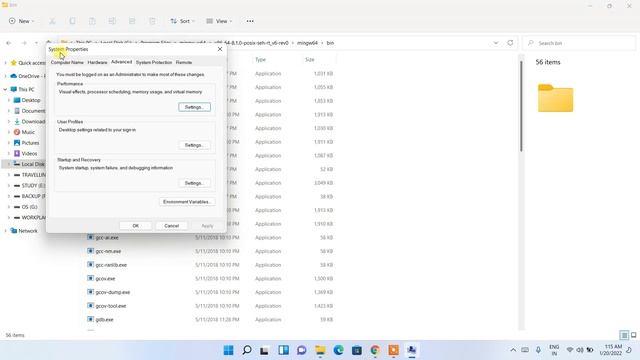Close System Properties with the X button
The width and height of the screenshot is (640, 360).
pos(220,49)
